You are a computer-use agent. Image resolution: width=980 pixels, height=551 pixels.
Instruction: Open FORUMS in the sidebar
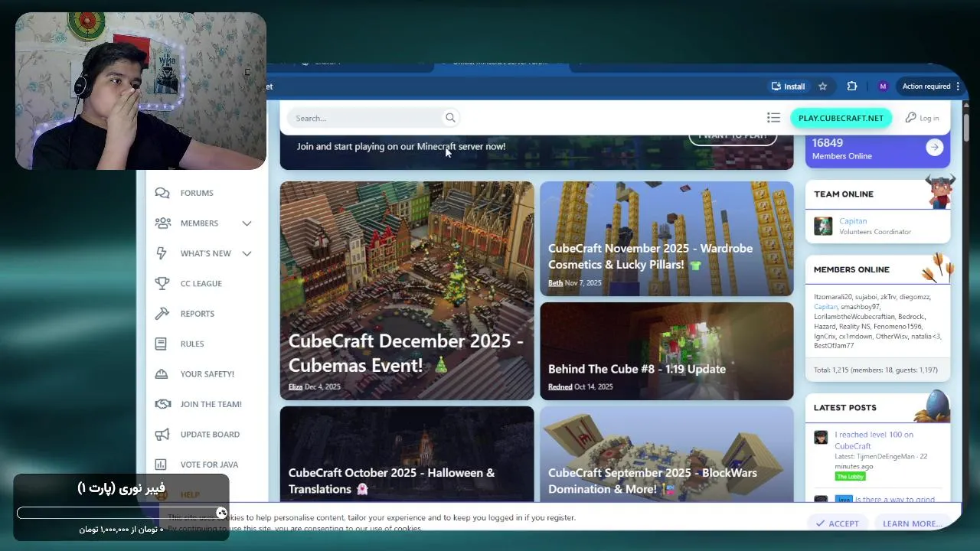(x=197, y=193)
